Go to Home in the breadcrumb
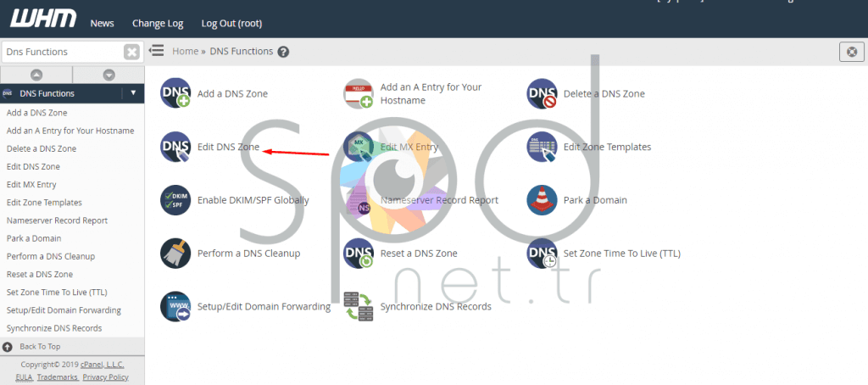This screenshot has width=868, height=385. click(x=186, y=51)
